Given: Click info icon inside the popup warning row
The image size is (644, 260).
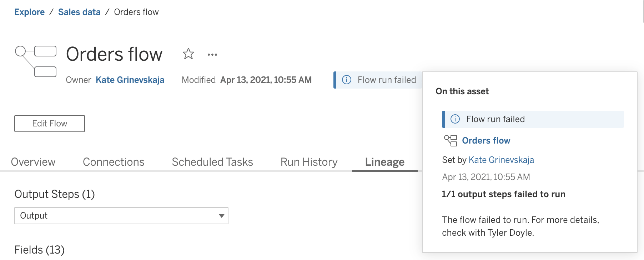Looking at the screenshot, I should tap(455, 119).
